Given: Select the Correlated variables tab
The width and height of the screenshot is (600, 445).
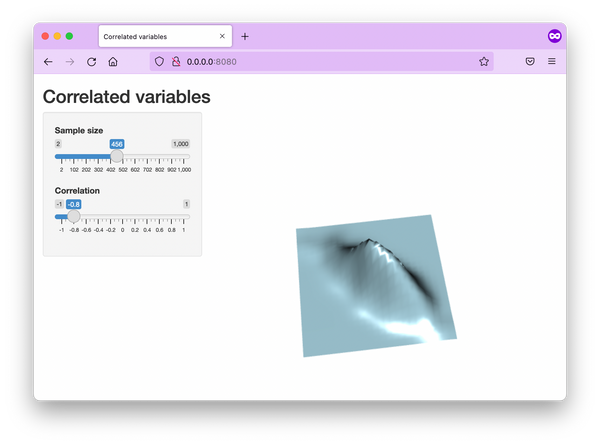Looking at the screenshot, I should [x=165, y=36].
